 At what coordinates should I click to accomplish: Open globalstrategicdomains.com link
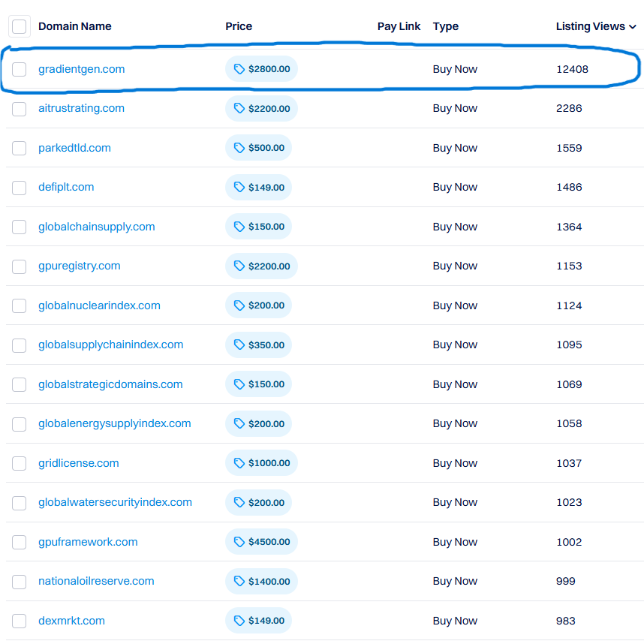[x=110, y=384]
